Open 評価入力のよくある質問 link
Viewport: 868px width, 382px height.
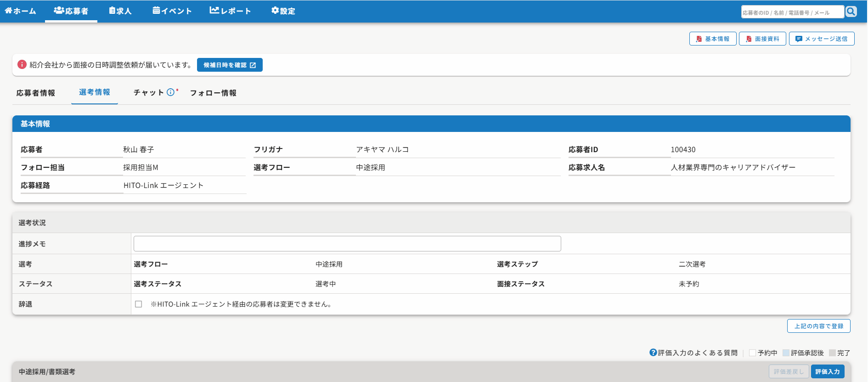(698, 353)
